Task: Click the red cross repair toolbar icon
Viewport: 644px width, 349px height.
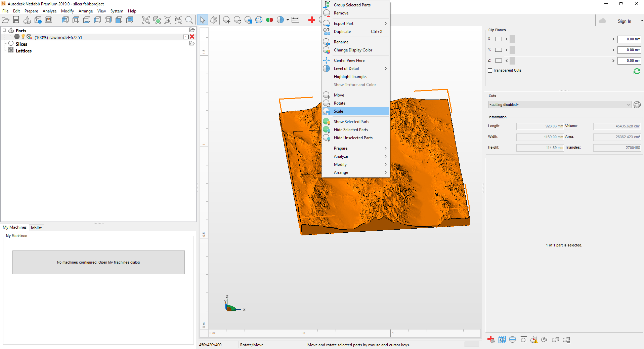Action: [312, 20]
